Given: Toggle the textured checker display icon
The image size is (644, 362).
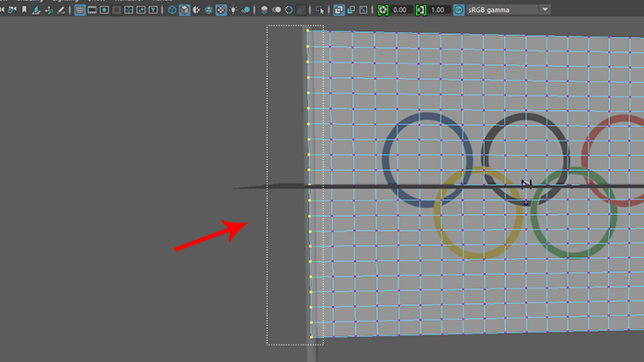Looking at the screenshot, I should pyautogui.click(x=221, y=10).
